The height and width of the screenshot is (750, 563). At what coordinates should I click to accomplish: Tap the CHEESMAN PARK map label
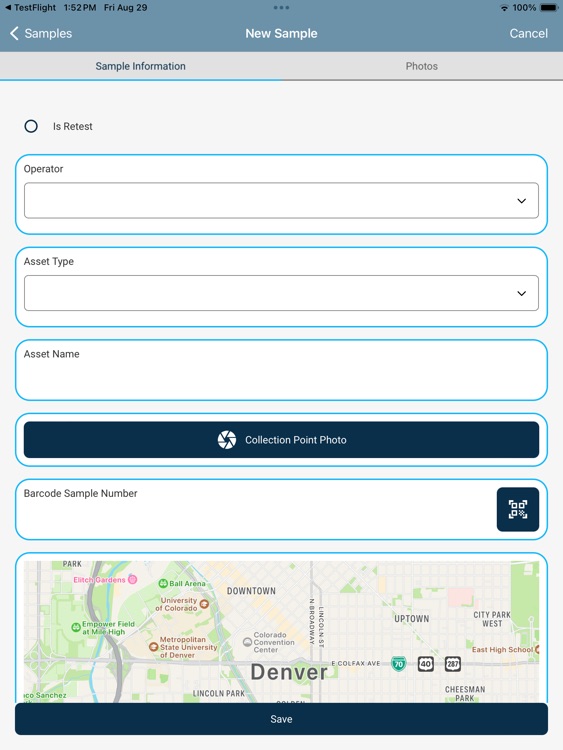pyautogui.click(x=465, y=694)
